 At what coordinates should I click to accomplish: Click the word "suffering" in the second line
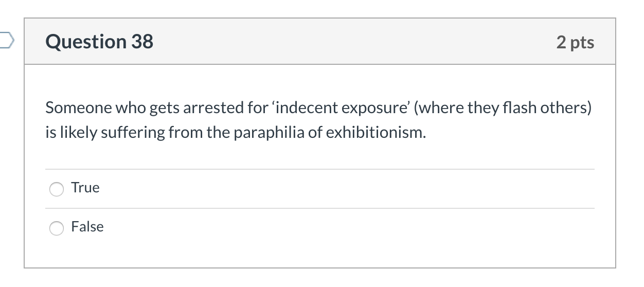tap(131, 133)
